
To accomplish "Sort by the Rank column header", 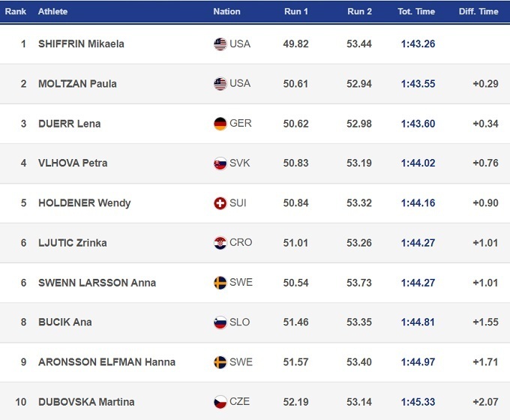I will tap(16, 11).
